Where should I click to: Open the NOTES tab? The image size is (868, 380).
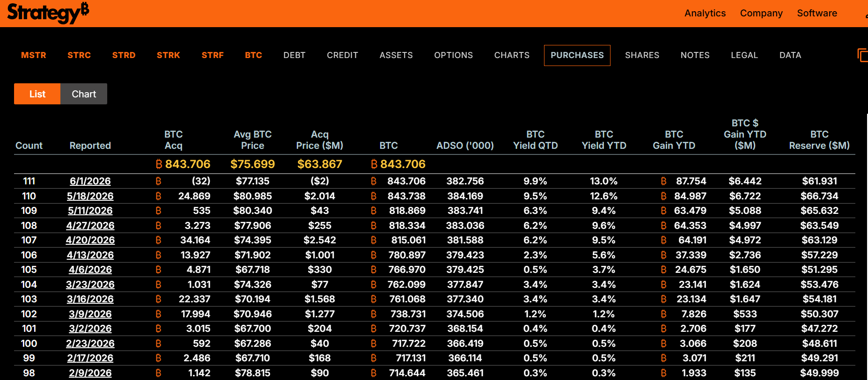695,55
